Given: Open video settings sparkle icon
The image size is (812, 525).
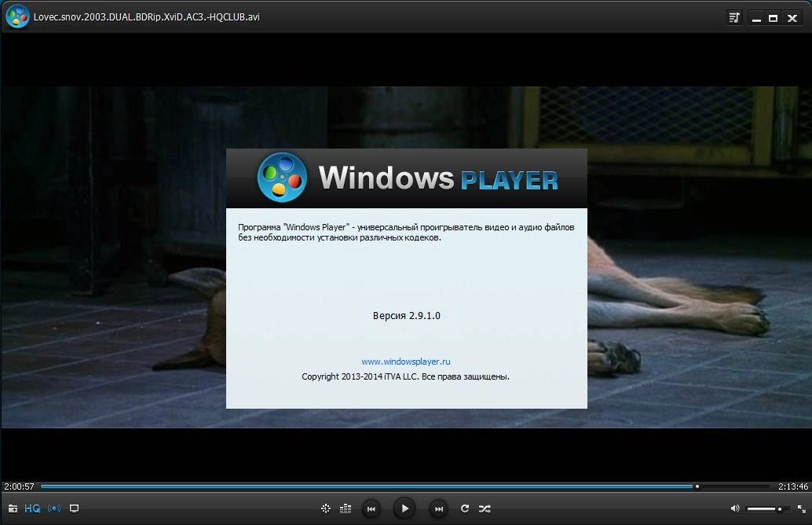Looking at the screenshot, I should 326,508.
